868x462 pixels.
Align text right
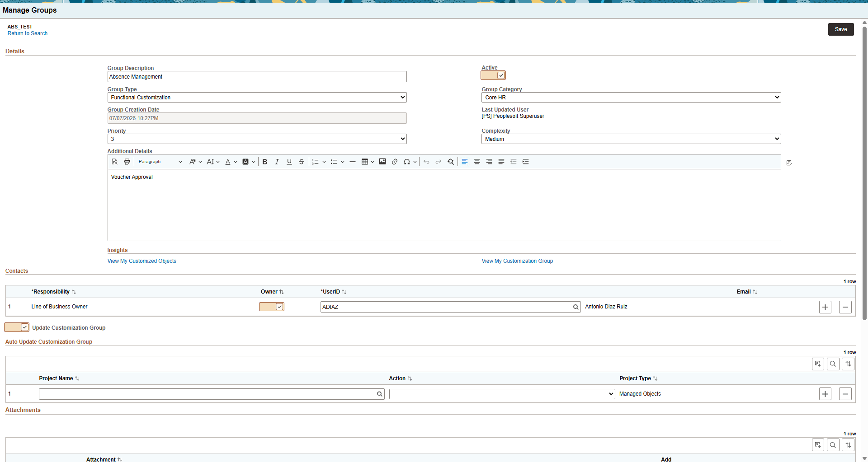point(489,162)
